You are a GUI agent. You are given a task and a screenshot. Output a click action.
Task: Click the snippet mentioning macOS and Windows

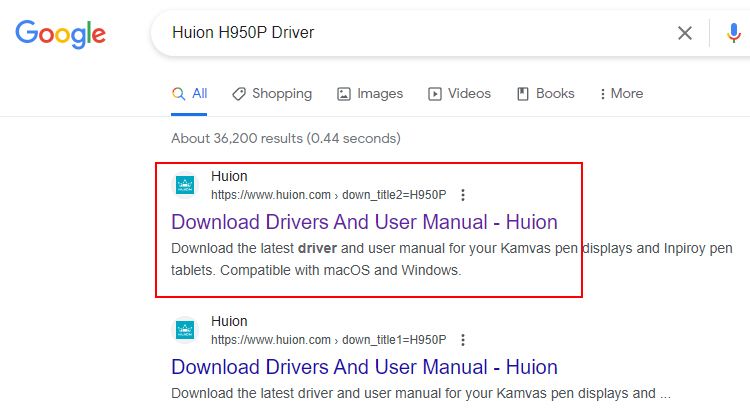[452, 259]
